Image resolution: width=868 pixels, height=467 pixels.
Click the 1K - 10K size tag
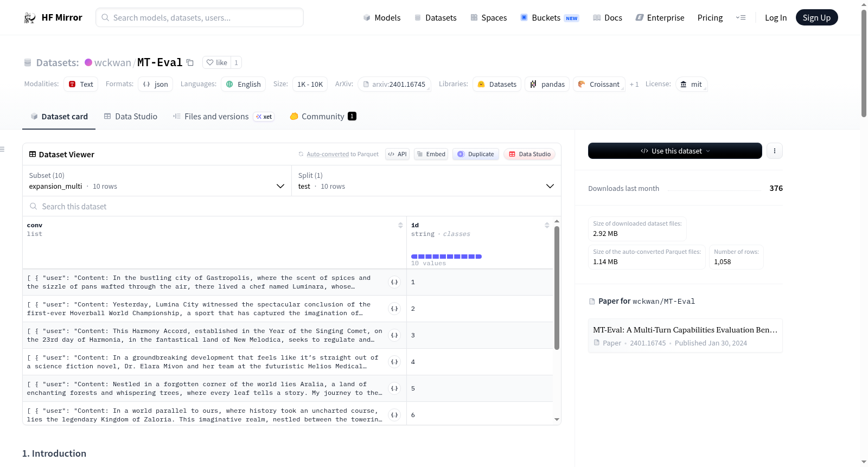[x=310, y=84]
